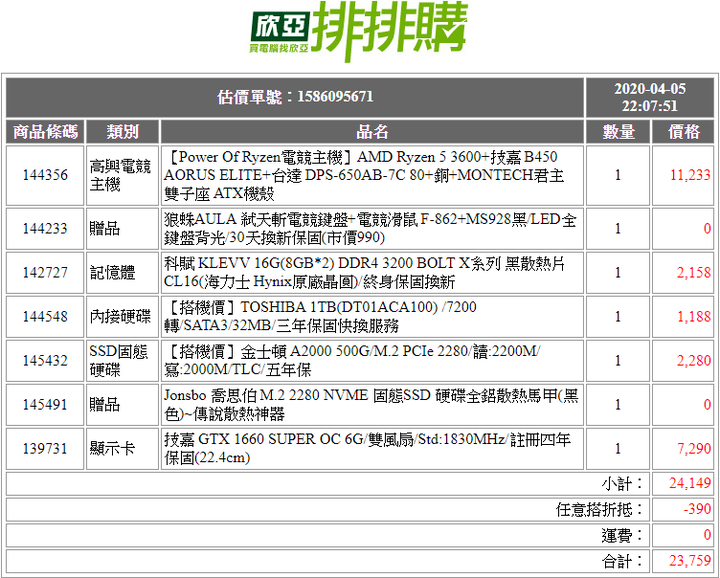Select barcode 139731
Viewport: 720px width, 578px height.
pos(45,449)
